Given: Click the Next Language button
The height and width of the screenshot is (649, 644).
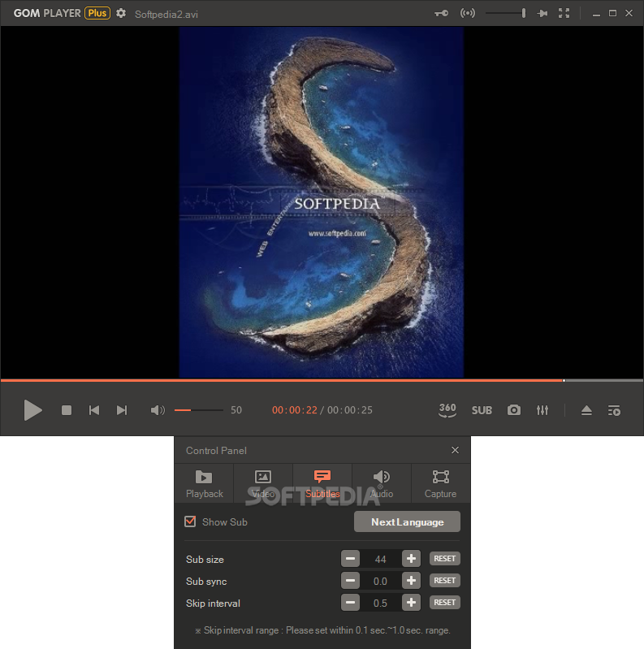Looking at the screenshot, I should [407, 521].
